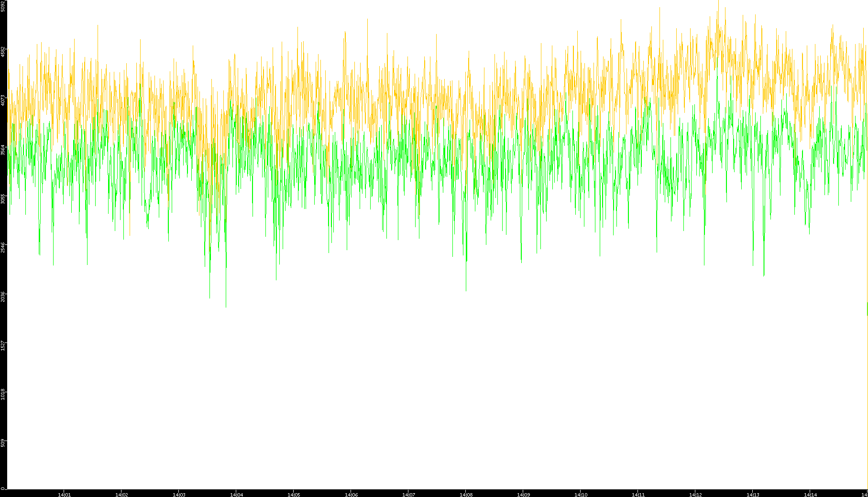This screenshot has width=868, height=497.
Task: Choose the 14:14 time axis label
Action: (810, 495)
